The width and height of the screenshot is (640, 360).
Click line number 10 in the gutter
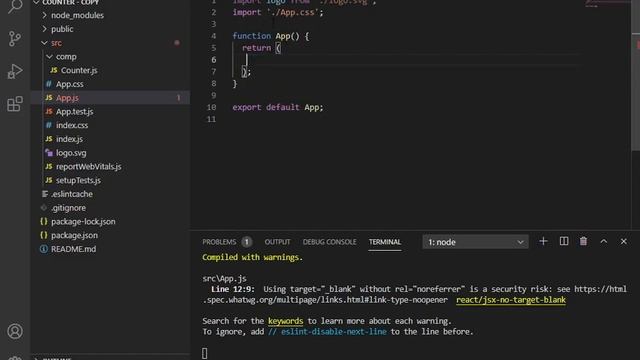pyautogui.click(x=211, y=107)
